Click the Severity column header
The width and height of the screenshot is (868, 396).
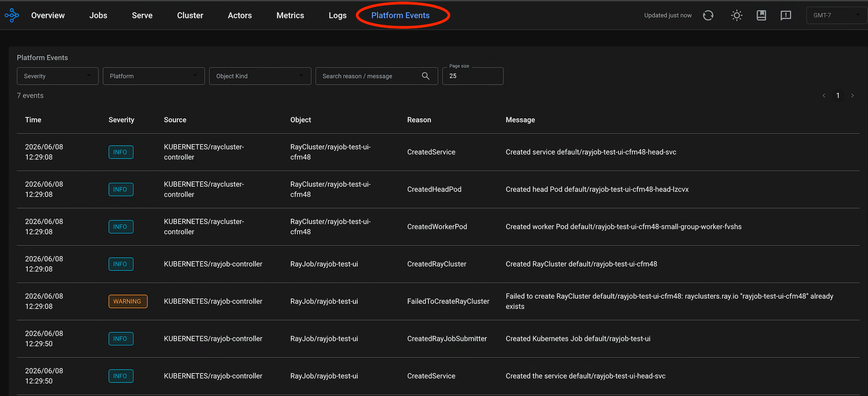click(x=121, y=120)
